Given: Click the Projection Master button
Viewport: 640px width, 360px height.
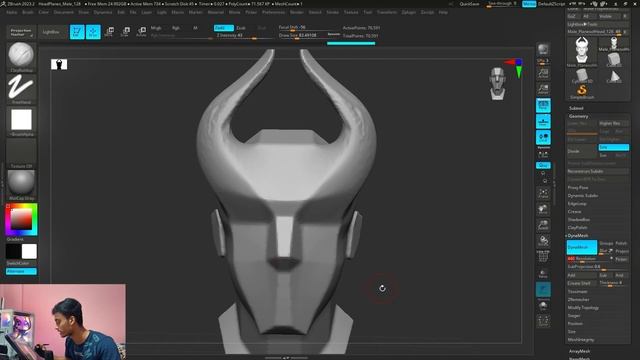Looking at the screenshot, I should [21, 32].
